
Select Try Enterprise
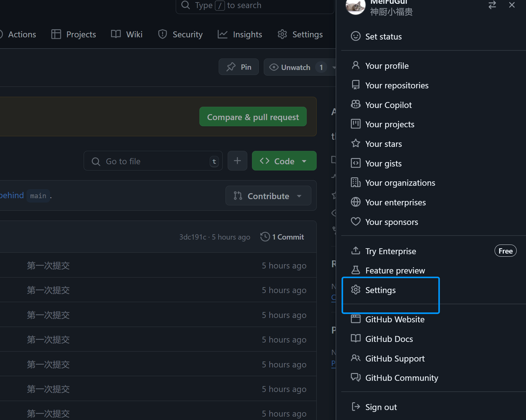click(x=390, y=251)
